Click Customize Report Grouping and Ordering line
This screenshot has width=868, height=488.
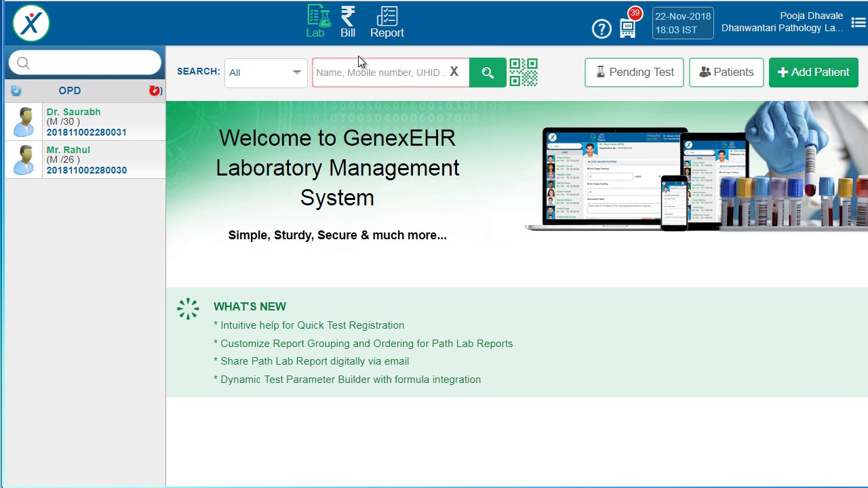point(363,344)
